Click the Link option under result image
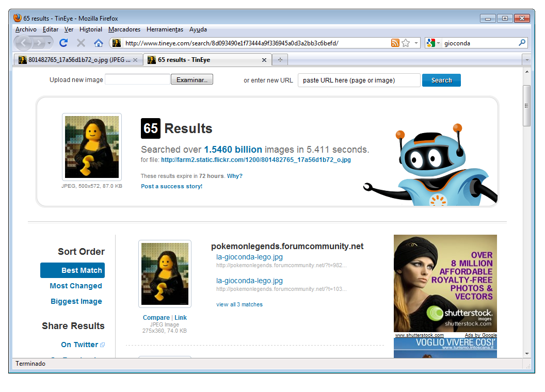 click(x=181, y=318)
